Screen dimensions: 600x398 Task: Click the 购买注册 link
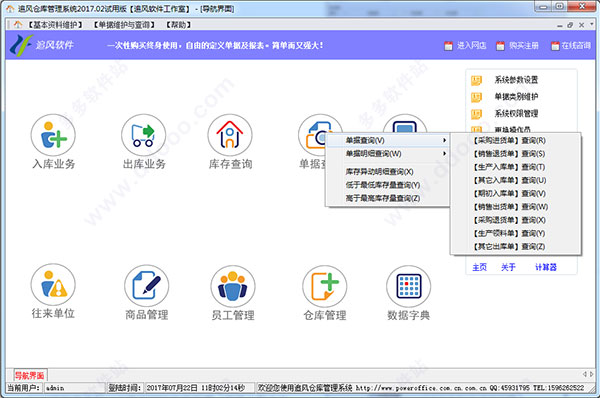(x=524, y=46)
